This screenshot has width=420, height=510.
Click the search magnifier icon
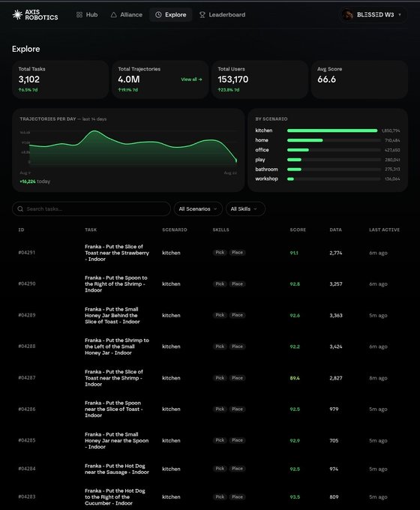tap(20, 208)
